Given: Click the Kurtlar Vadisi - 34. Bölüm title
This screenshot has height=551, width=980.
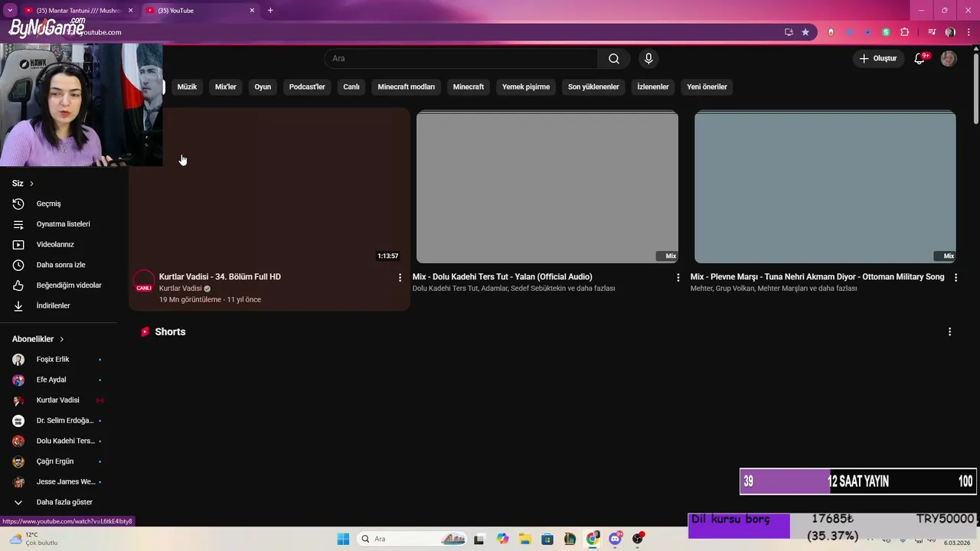Looking at the screenshot, I should [220, 277].
